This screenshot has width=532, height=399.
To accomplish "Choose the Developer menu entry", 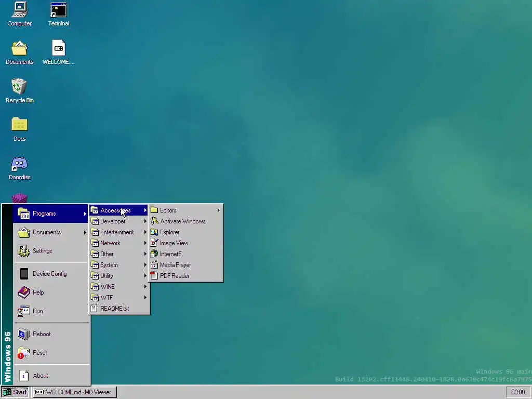I will 119,221.
